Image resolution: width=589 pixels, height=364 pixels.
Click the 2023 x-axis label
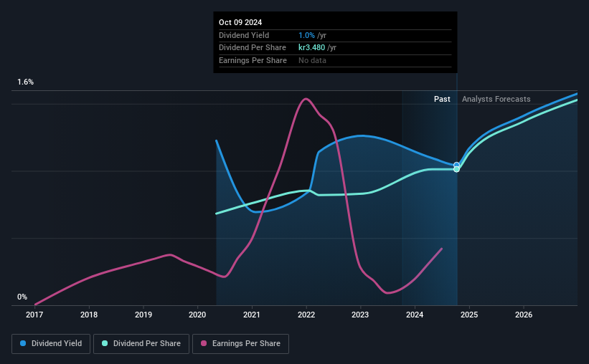pyautogui.click(x=360, y=315)
